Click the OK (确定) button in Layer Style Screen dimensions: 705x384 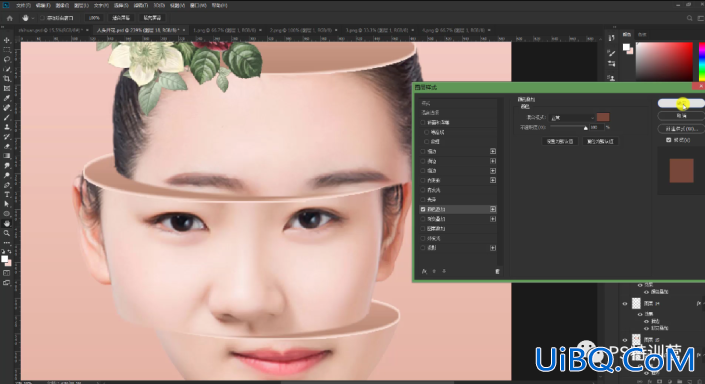(x=681, y=103)
